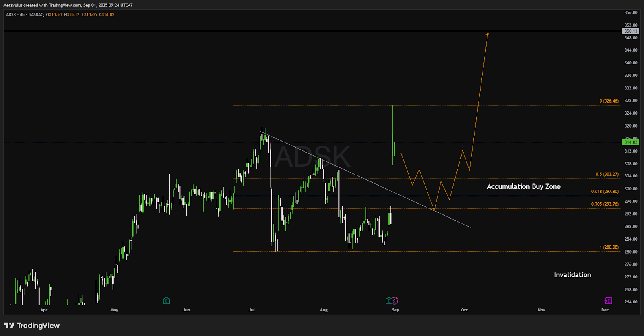The image size is (644, 336).
Task: Click the '0.618 (297.80)' Fibonacci level label
Action: coord(605,192)
